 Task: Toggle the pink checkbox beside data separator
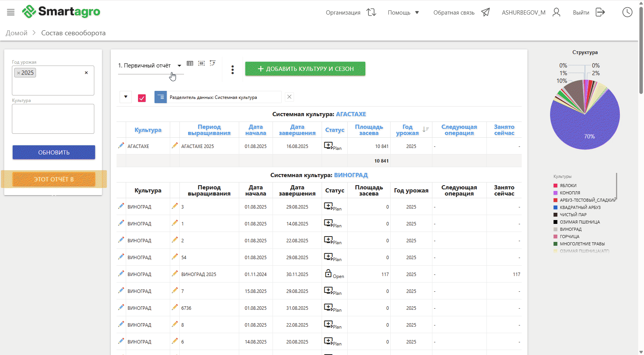click(x=142, y=98)
